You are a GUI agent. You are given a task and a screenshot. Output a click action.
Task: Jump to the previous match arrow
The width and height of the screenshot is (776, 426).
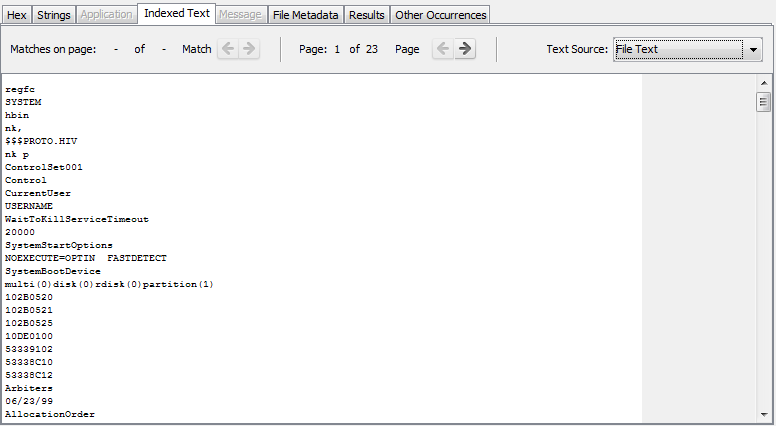[228, 49]
